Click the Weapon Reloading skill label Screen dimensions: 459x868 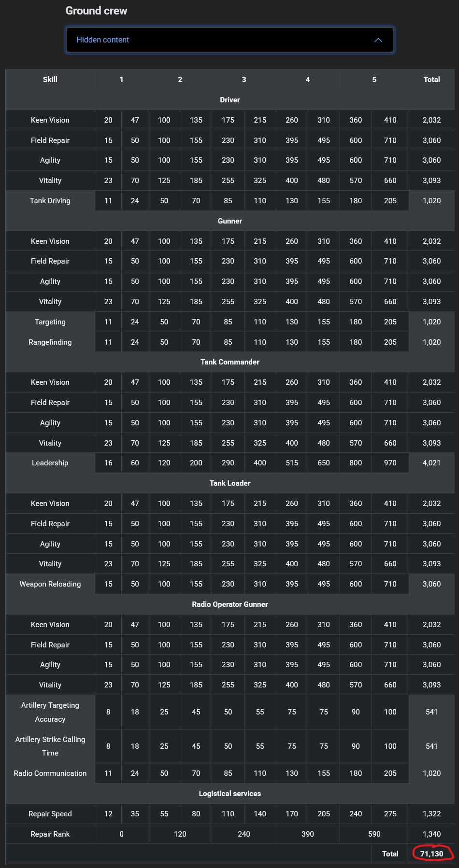click(50, 584)
